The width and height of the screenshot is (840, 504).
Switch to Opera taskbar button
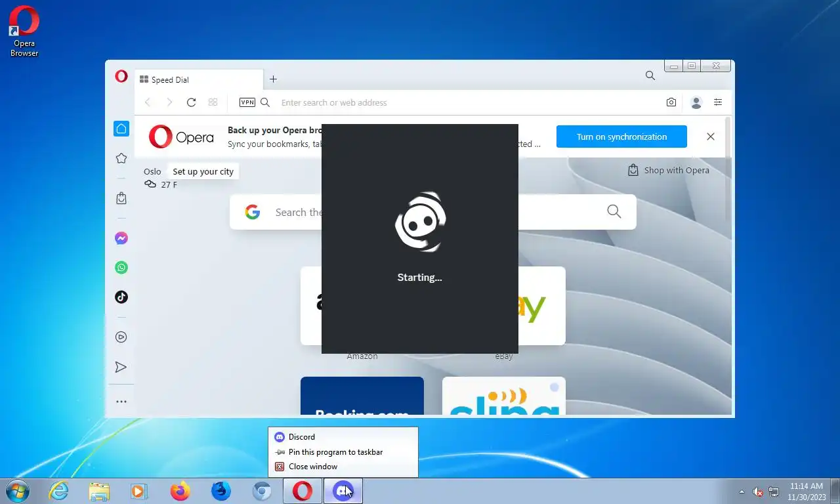pos(303,491)
